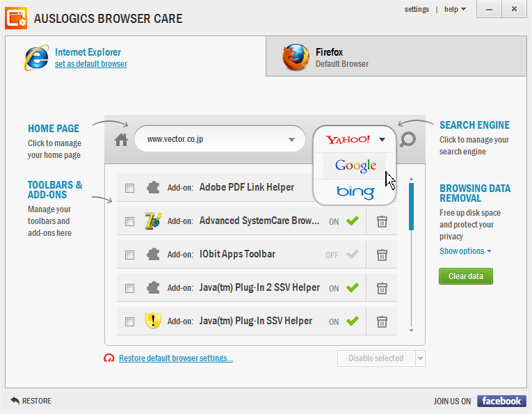Image resolution: width=532 pixels, height=414 pixels.
Task: Open the home page URL dropdown
Action: (x=291, y=139)
